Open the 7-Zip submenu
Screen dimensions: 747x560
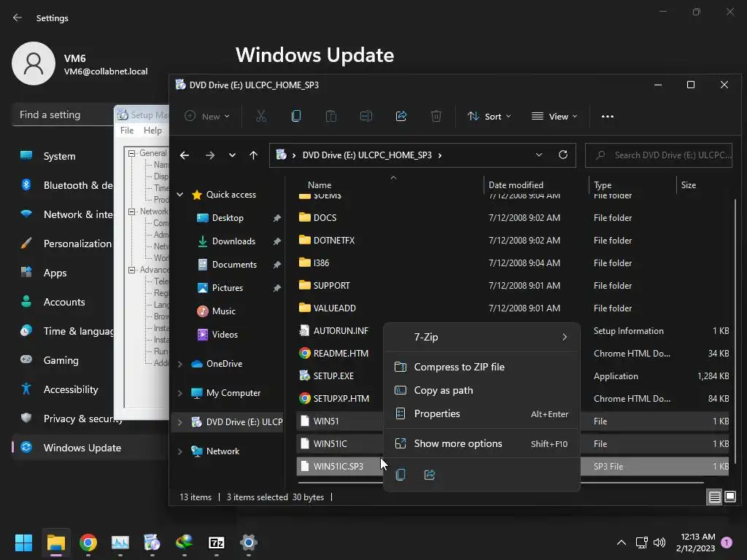[x=481, y=337]
